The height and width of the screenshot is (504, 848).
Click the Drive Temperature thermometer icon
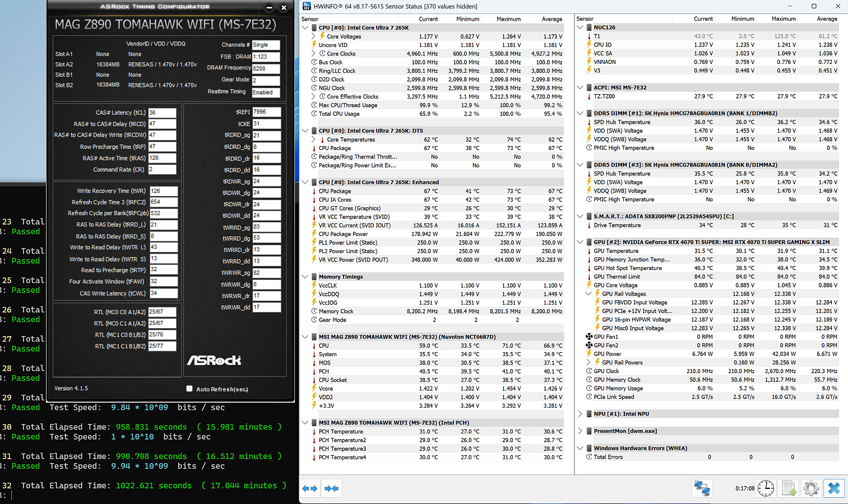(589, 225)
